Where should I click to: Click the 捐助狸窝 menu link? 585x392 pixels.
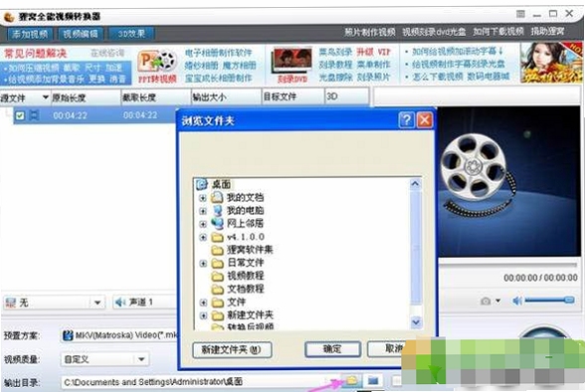click(x=547, y=31)
